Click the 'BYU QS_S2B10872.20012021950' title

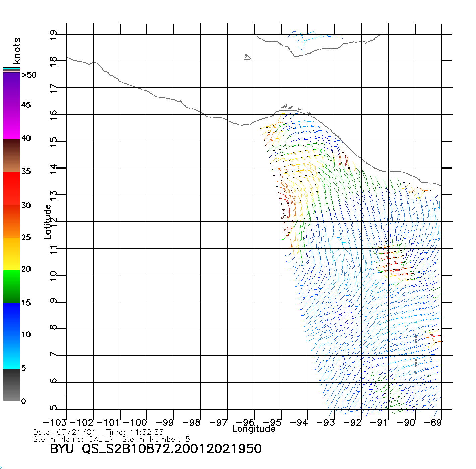tap(156, 449)
